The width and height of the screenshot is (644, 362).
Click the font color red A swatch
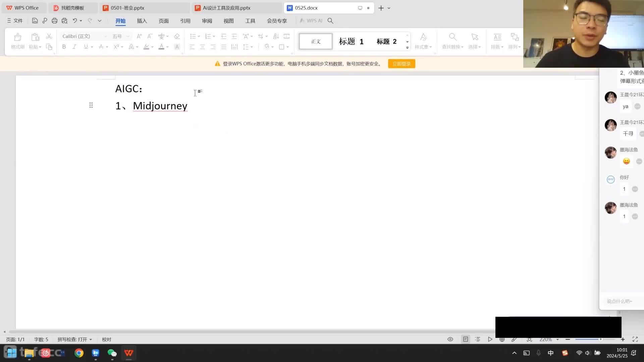coord(161,47)
